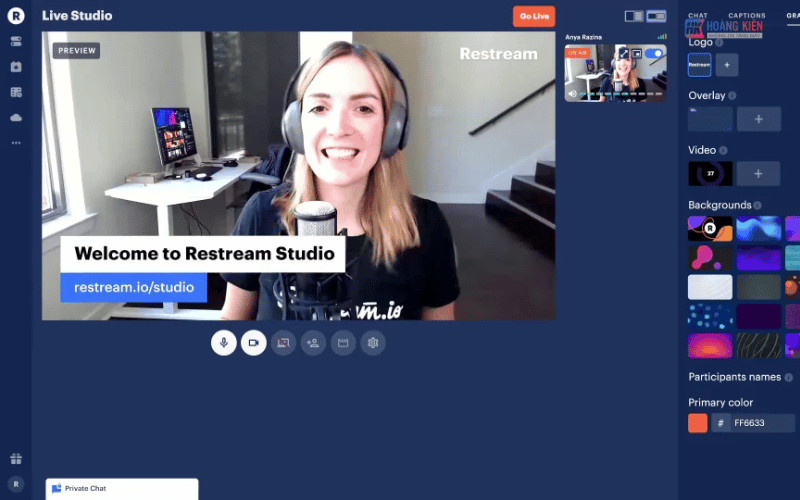Open the account avatar at sidebar bottom
Image resolution: width=800 pixels, height=500 pixels.
tap(16, 484)
